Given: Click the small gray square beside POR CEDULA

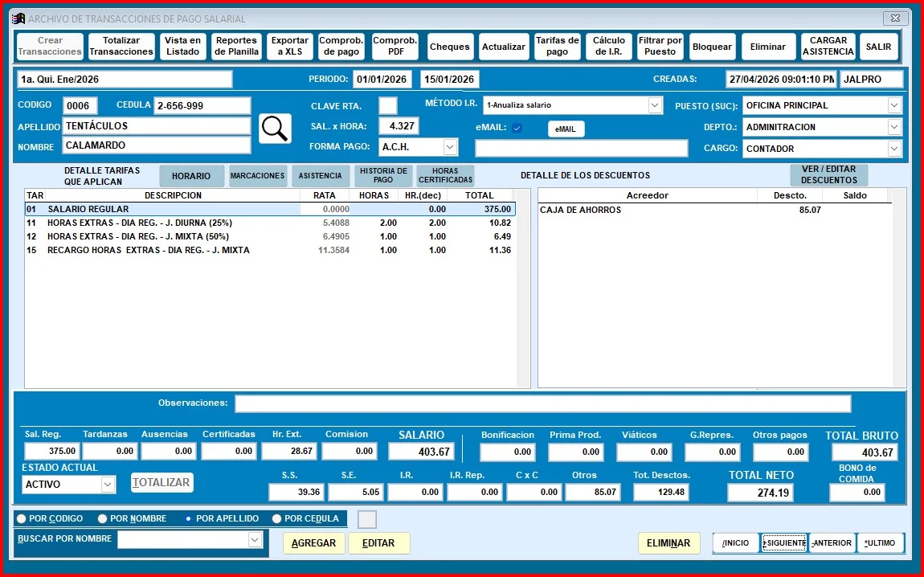Looking at the screenshot, I should coord(367,519).
